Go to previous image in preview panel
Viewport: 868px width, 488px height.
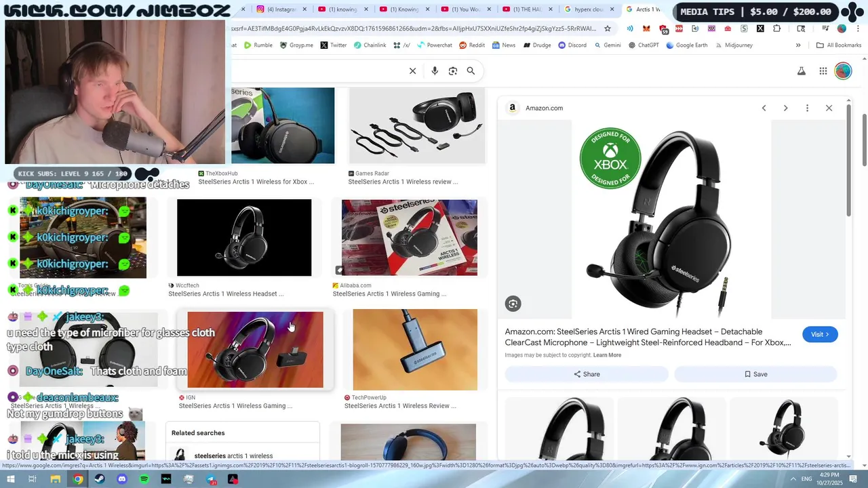click(x=764, y=108)
